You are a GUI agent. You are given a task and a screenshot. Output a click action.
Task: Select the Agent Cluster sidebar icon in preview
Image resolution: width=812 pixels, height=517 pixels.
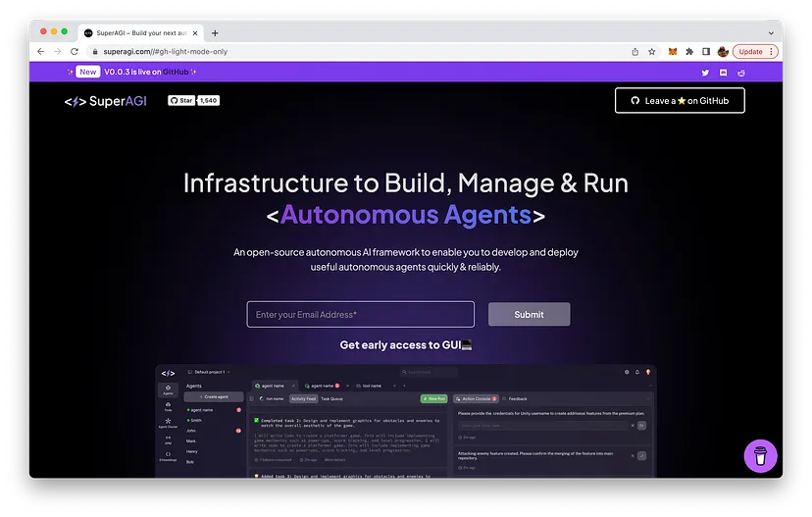(168, 423)
